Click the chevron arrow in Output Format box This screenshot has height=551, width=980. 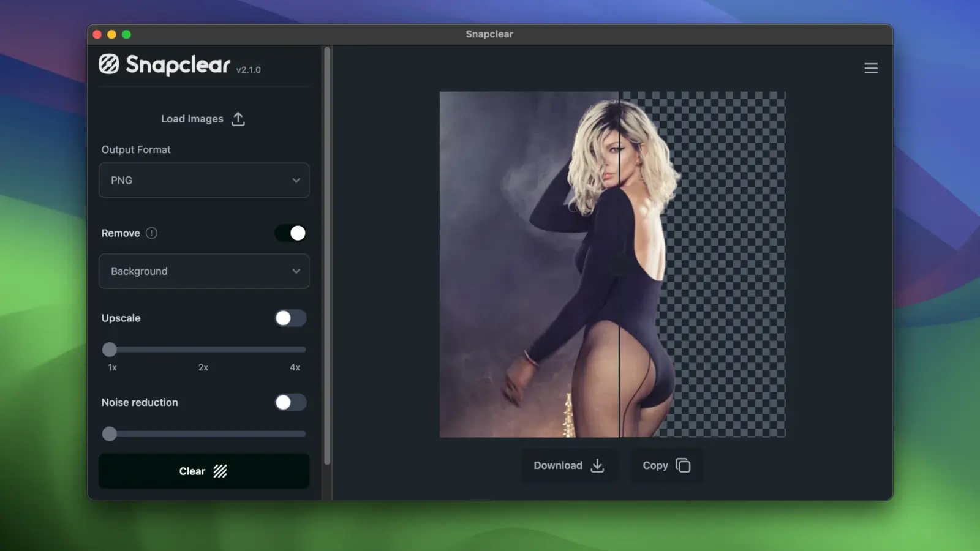click(296, 181)
